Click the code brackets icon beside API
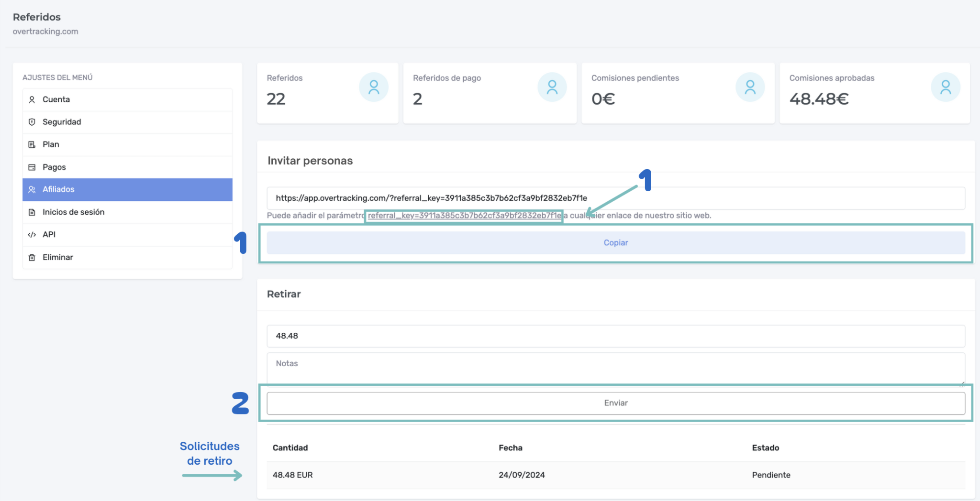 pyautogui.click(x=32, y=235)
